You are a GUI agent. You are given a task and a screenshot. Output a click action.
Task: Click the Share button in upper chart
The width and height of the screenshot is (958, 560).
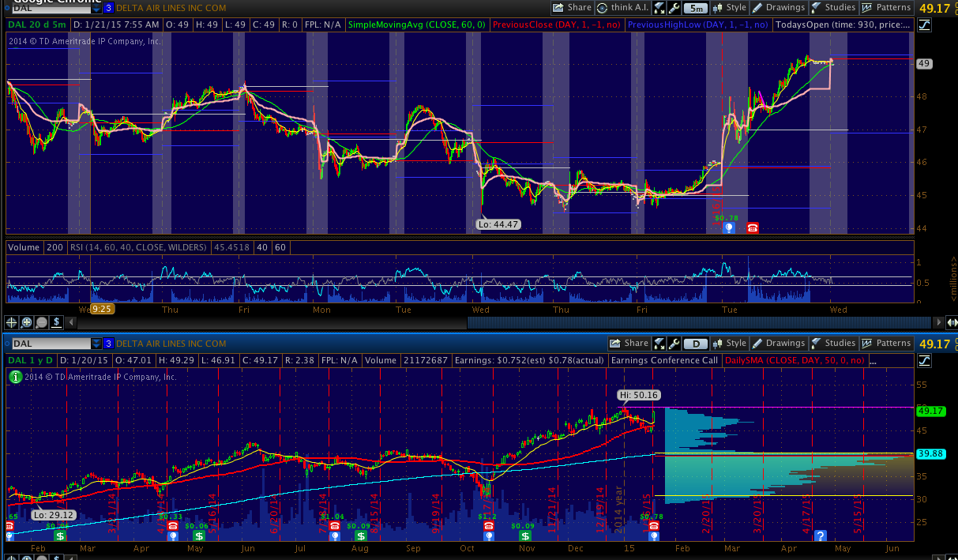point(572,8)
